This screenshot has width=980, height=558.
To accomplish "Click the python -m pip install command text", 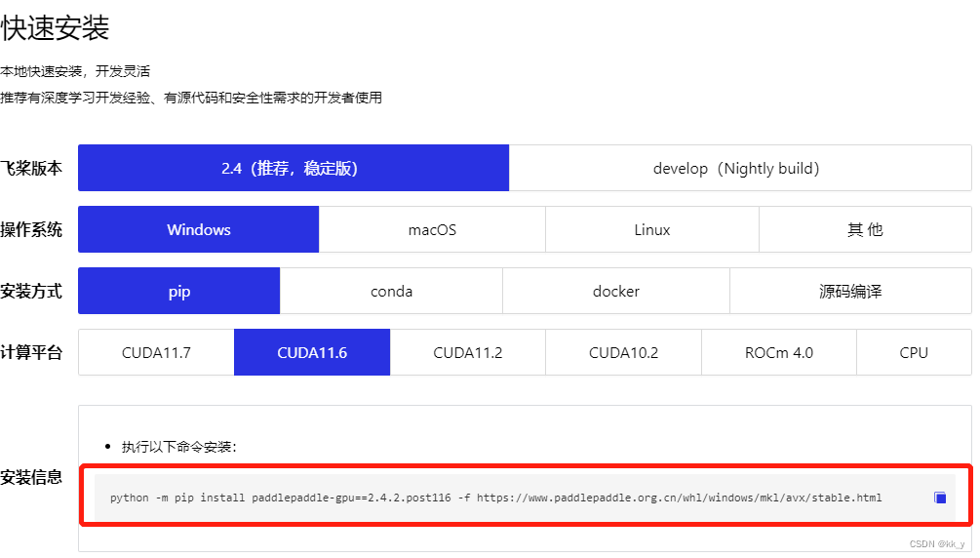I will (x=495, y=498).
